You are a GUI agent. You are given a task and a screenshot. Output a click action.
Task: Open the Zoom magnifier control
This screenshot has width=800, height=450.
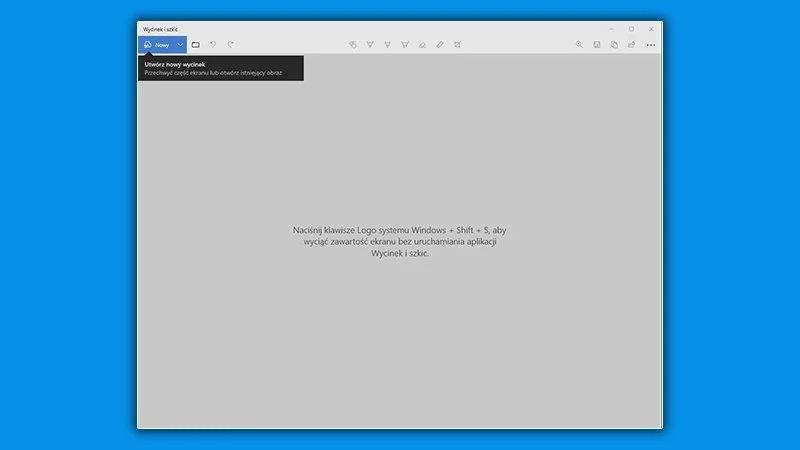click(x=579, y=45)
